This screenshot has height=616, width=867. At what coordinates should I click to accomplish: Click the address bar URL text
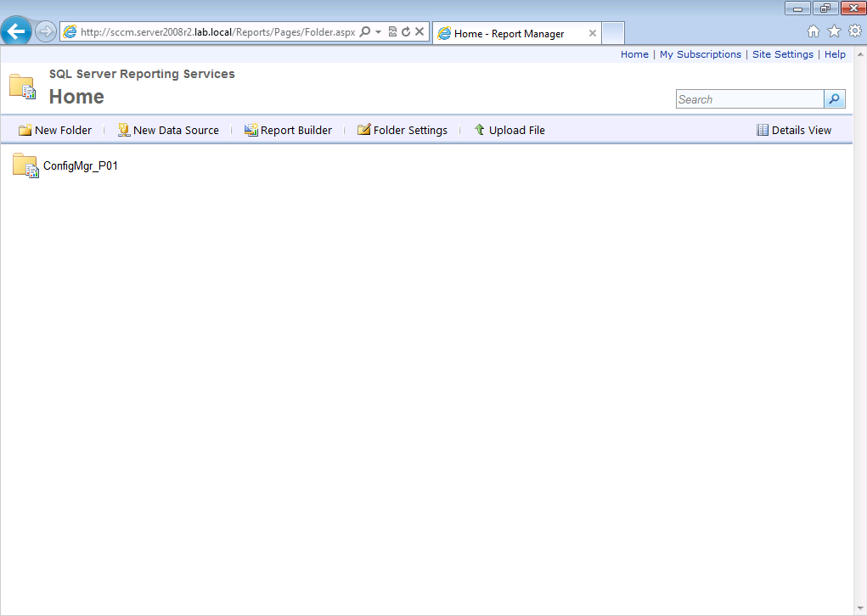pyautogui.click(x=218, y=32)
